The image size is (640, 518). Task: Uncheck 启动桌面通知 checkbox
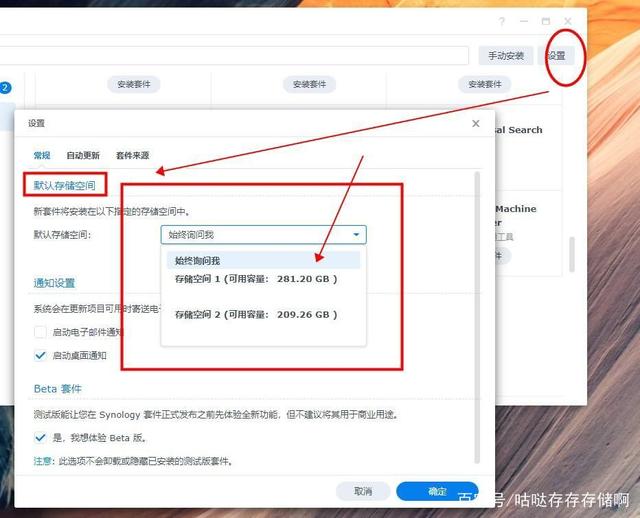[40, 356]
